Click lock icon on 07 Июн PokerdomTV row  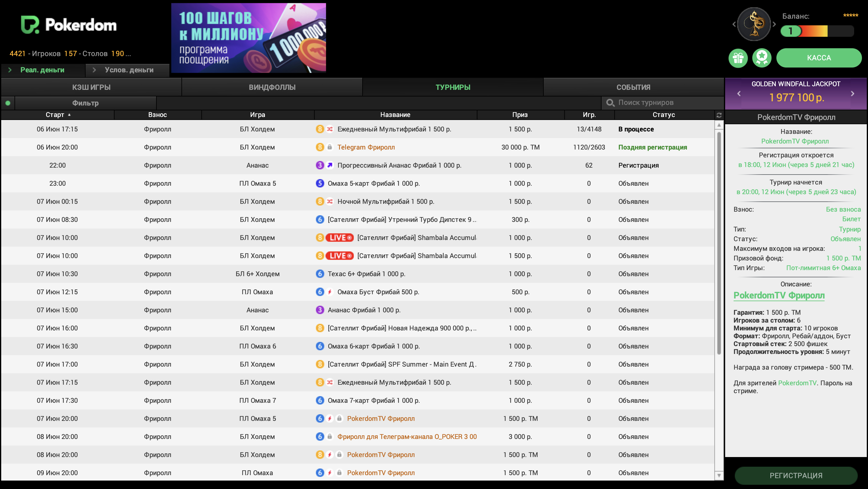[x=339, y=418]
